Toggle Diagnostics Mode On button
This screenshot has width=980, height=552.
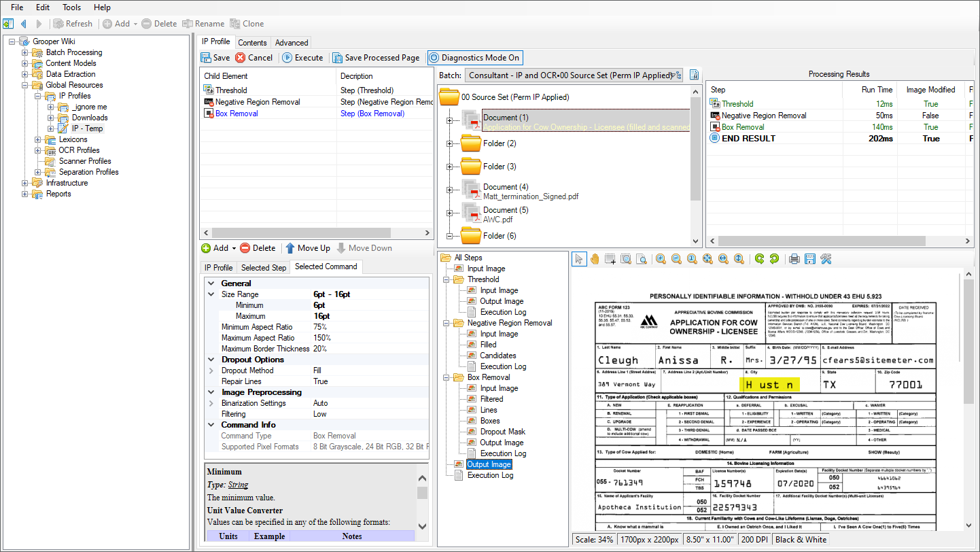[x=475, y=58]
